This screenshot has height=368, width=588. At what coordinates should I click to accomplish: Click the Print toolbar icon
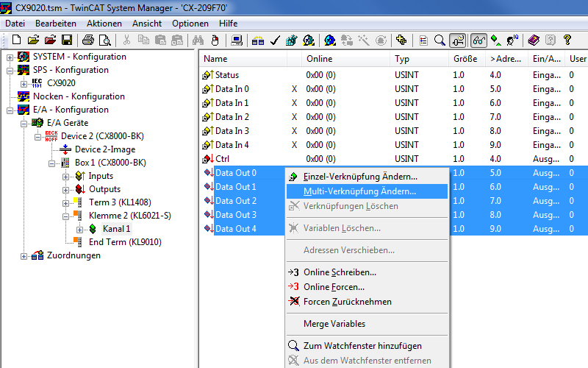coord(88,40)
